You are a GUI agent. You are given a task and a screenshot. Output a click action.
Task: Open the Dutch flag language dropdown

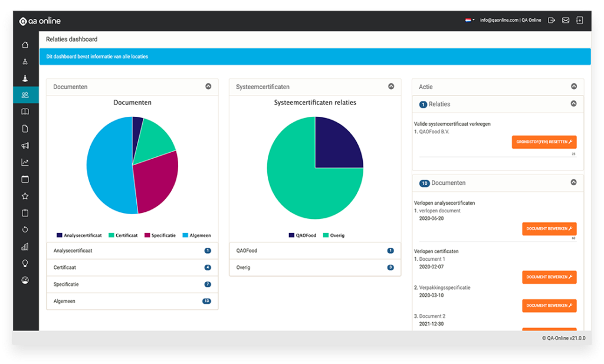[468, 19]
